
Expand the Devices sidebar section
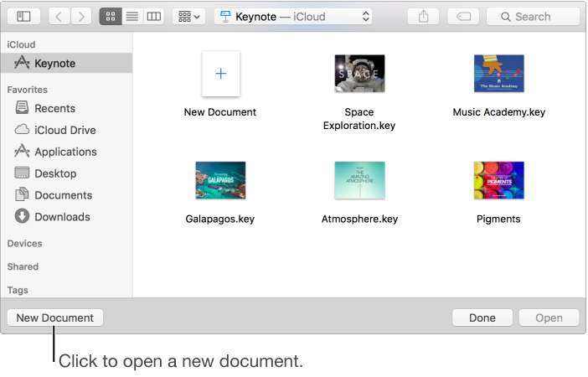point(25,244)
